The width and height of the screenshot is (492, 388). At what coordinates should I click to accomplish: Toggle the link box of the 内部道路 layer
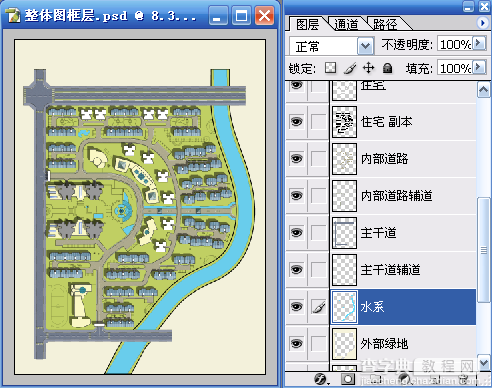coord(319,159)
